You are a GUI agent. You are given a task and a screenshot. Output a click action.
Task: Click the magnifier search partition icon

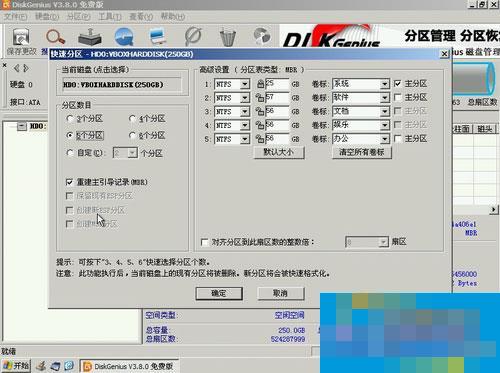55,37
